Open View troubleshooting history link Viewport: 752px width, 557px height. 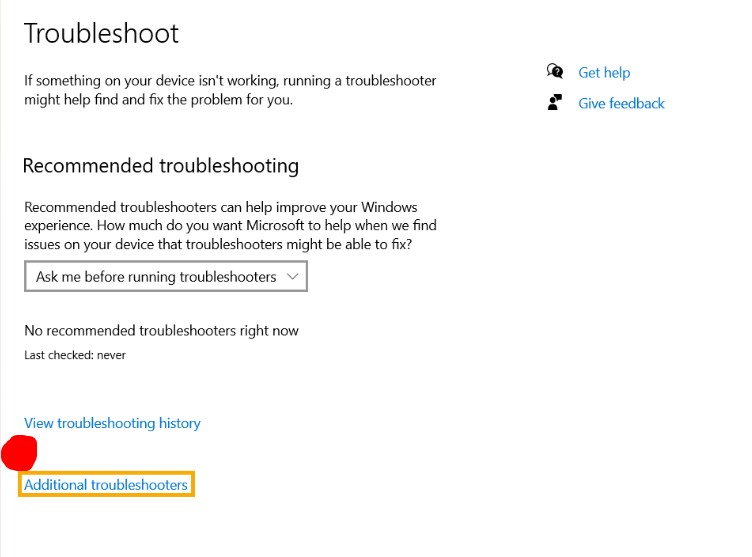point(112,423)
